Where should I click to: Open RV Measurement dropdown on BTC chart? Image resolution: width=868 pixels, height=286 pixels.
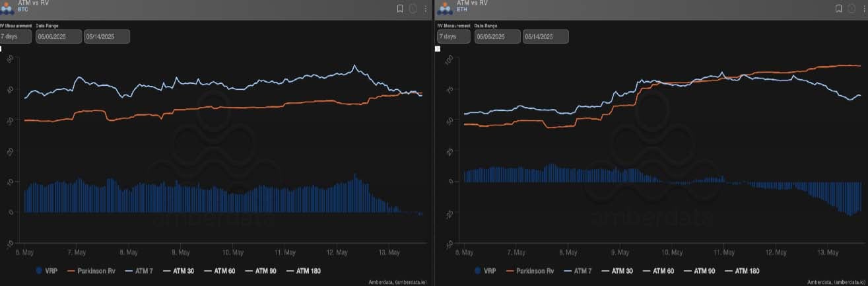pos(17,37)
